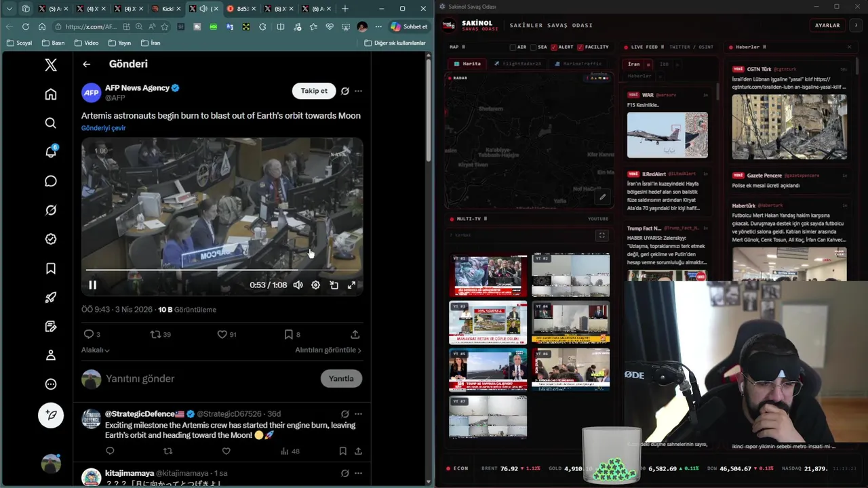Click Gönderiyi çevir translate link
The image size is (868, 488).
[103, 127]
